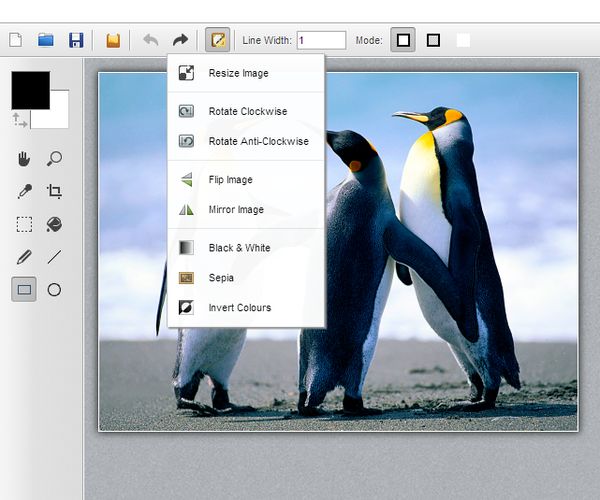Select the Ellipse shape tool
Image resolution: width=600 pixels, height=500 pixels.
coord(55,290)
